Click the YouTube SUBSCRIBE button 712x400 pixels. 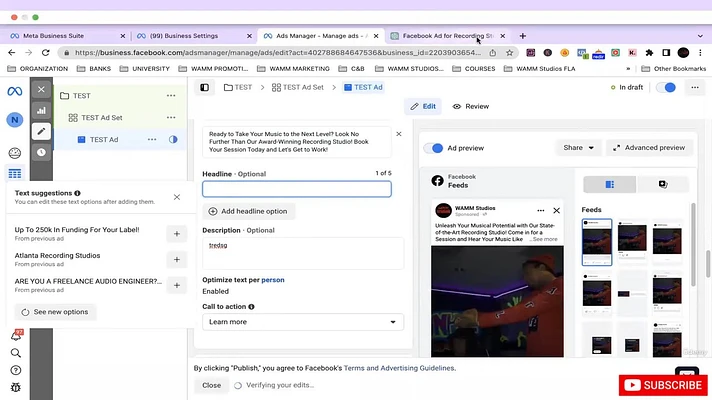663,385
